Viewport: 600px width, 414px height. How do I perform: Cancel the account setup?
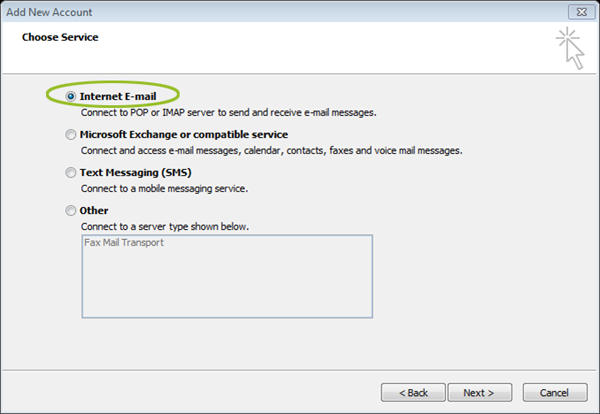tap(555, 393)
